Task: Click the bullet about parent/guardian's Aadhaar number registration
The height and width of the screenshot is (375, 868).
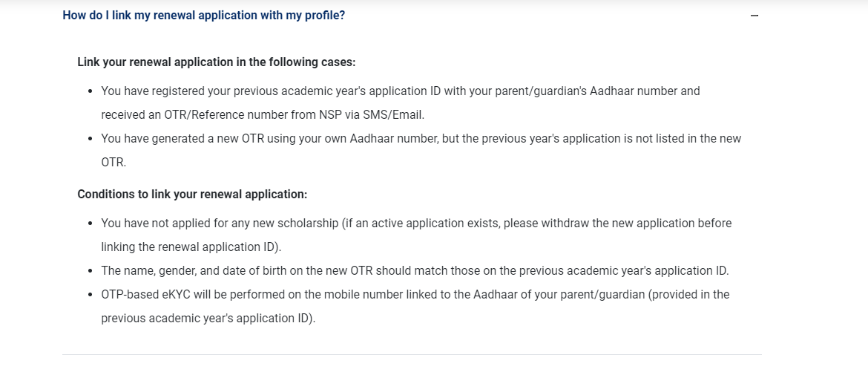Action: [x=400, y=91]
